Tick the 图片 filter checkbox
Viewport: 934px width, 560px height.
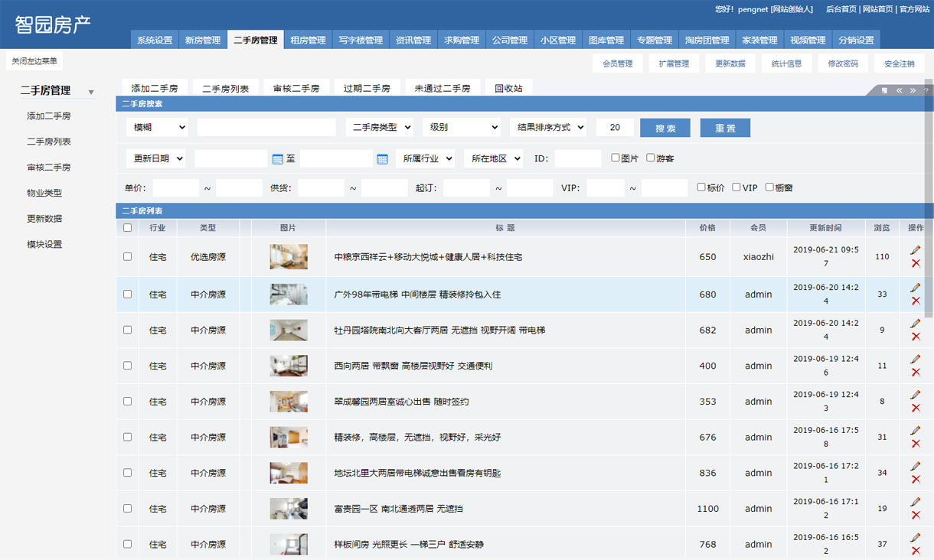pos(616,158)
